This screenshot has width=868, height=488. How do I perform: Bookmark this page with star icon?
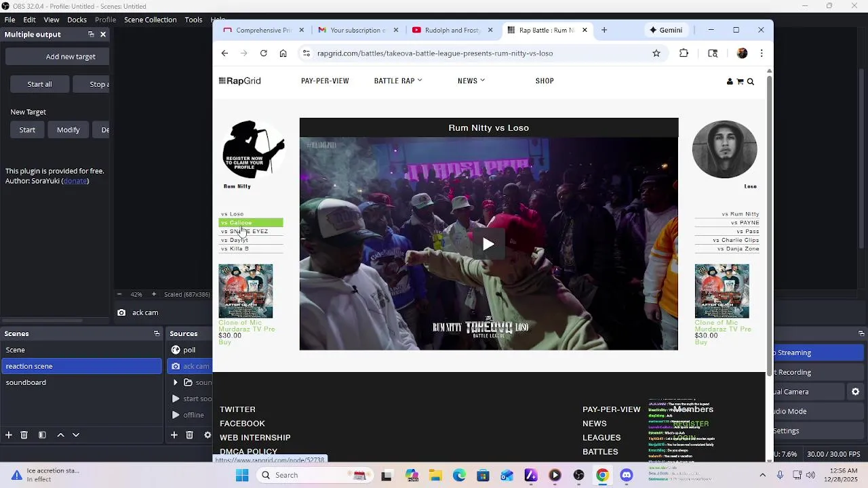656,54
